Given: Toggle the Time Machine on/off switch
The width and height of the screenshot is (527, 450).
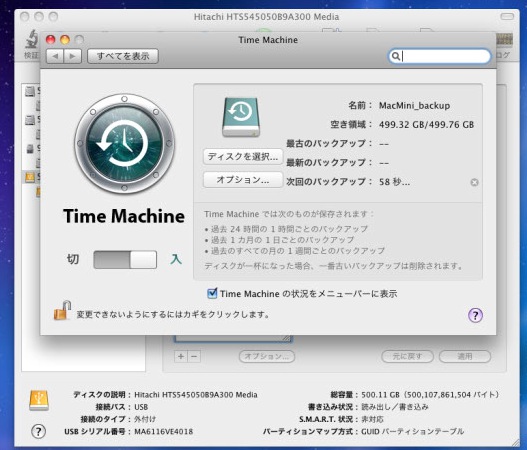Looking at the screenshot, I should (125, 259).
